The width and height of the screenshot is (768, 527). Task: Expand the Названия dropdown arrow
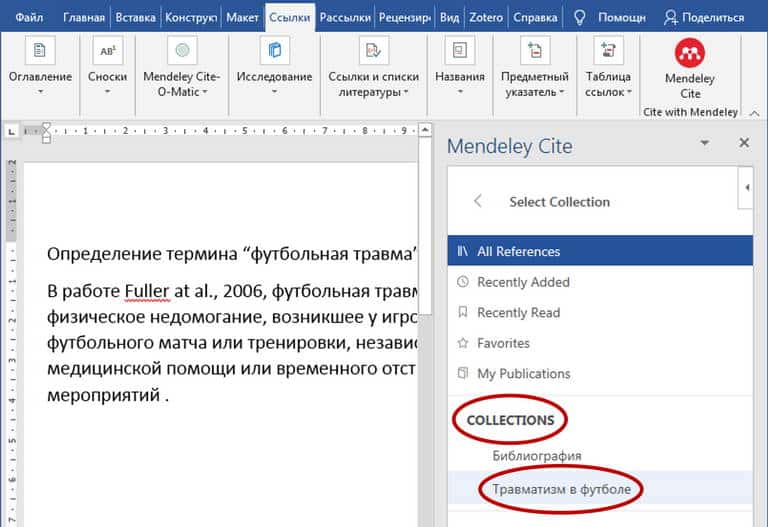click(460, 92)
